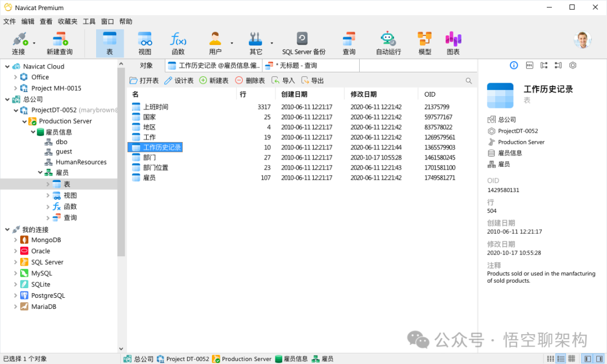Click the DDL icon in the right info pane

529,65
